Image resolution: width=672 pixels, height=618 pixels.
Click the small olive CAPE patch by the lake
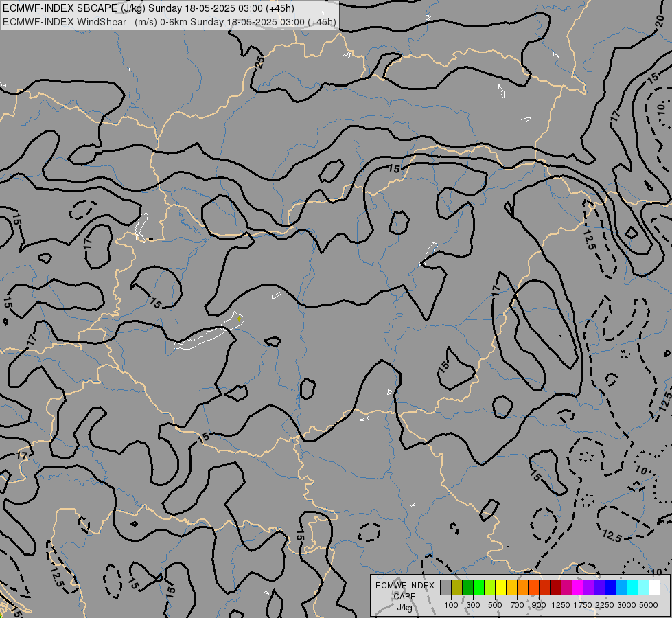(x=239, y=319)
